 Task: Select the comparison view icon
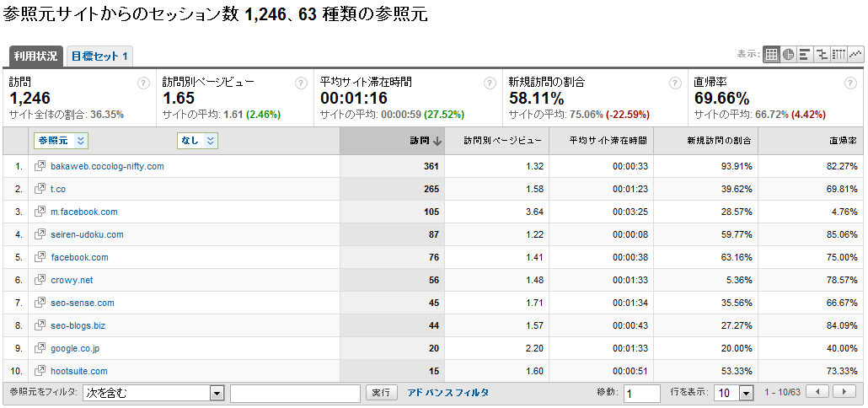pos(822,55)
